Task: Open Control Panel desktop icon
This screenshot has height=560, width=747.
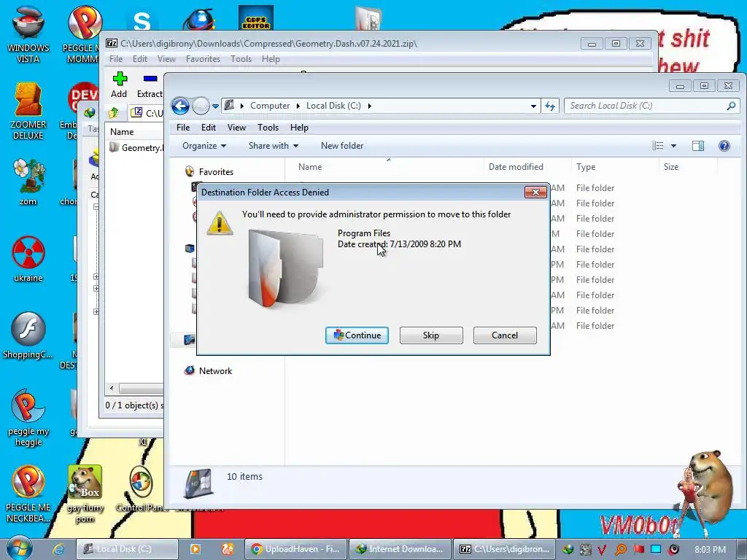Action: click(x=141, y=489)
